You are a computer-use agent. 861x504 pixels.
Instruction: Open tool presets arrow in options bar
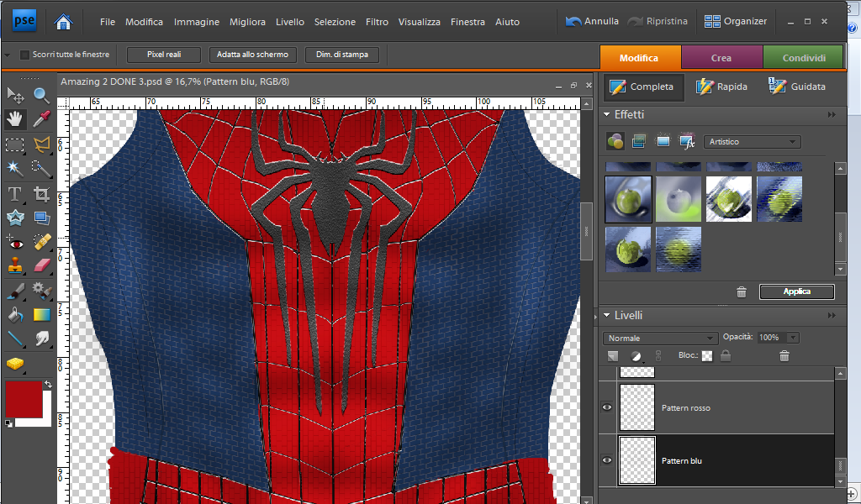click(x=7, y=55)
